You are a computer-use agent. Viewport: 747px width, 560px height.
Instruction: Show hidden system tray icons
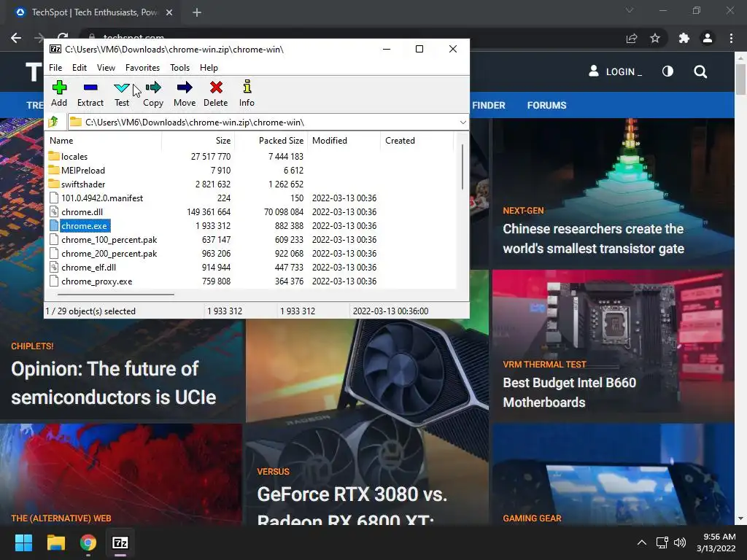[x=642, y=542]
